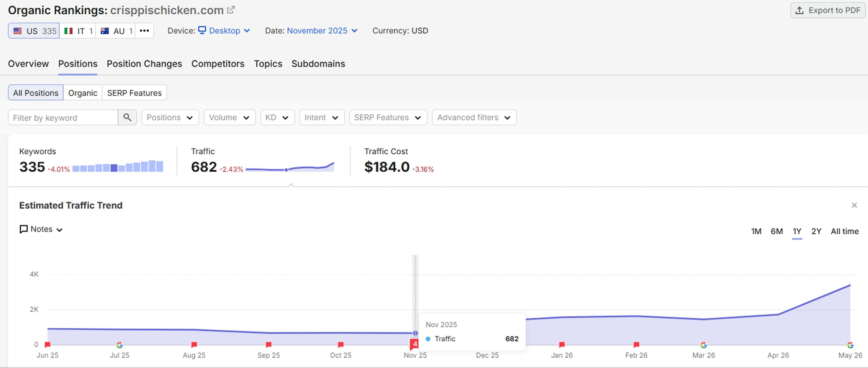Click the Traffic -2.43% change value
The height and width of the screenshot is (368, 868).
click(x=231, y=169)
